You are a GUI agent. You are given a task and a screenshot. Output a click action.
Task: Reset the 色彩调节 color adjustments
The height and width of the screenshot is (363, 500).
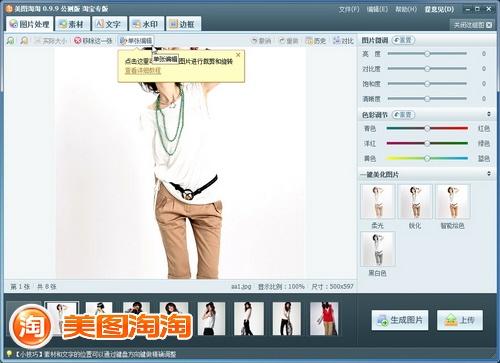tap(403, 115)
